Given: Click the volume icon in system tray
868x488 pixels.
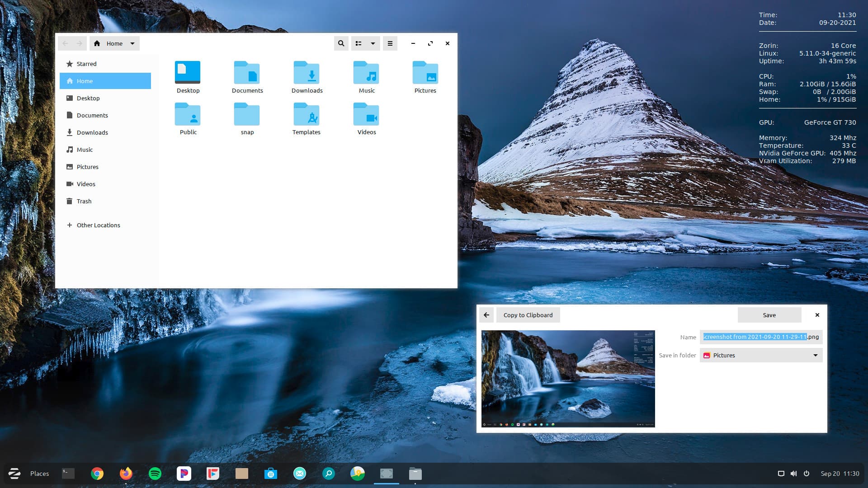Looking at the screenshot, I should point(793,474).
